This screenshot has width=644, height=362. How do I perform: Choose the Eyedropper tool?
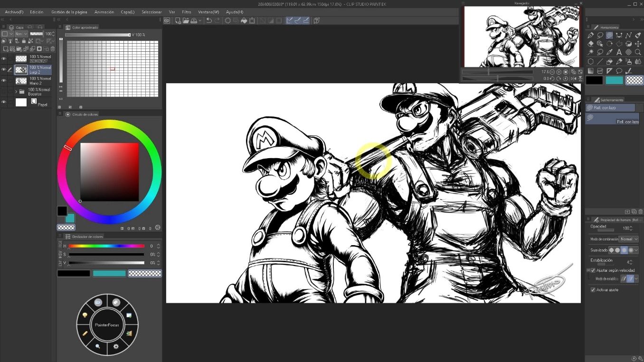[x=609, y=52]
